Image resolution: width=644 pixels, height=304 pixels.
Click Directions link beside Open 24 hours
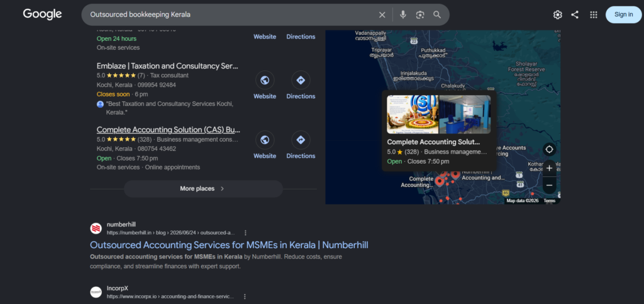click(301, 37)
